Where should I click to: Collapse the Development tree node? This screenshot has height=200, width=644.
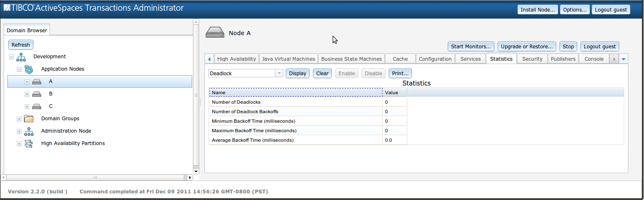click(12, 57)
